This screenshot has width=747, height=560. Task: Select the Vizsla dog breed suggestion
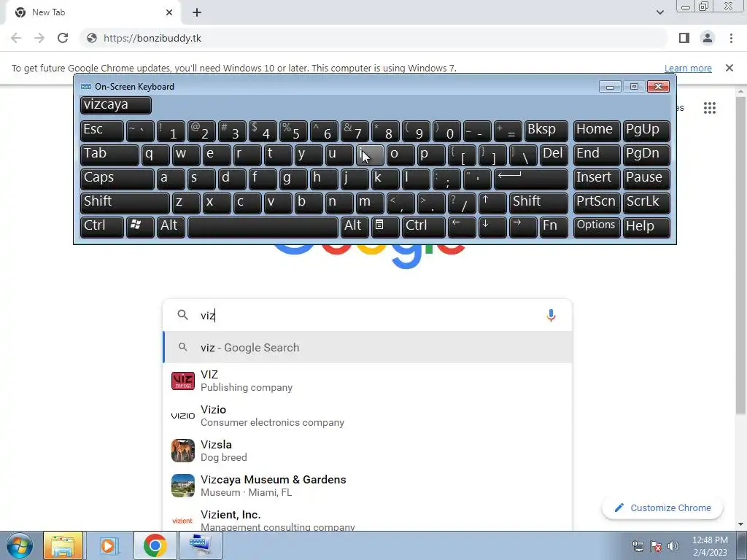click(368, 451)
